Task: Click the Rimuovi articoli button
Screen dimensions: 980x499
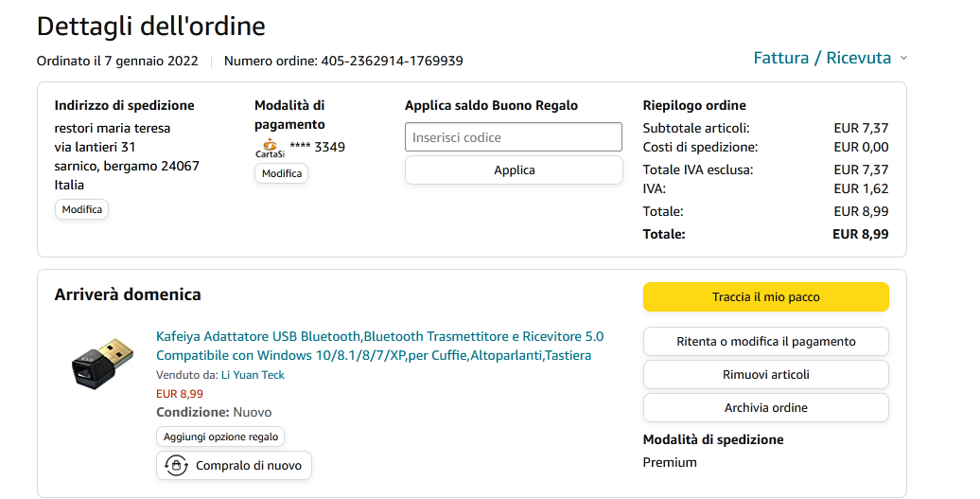Action: click(765, 375)
